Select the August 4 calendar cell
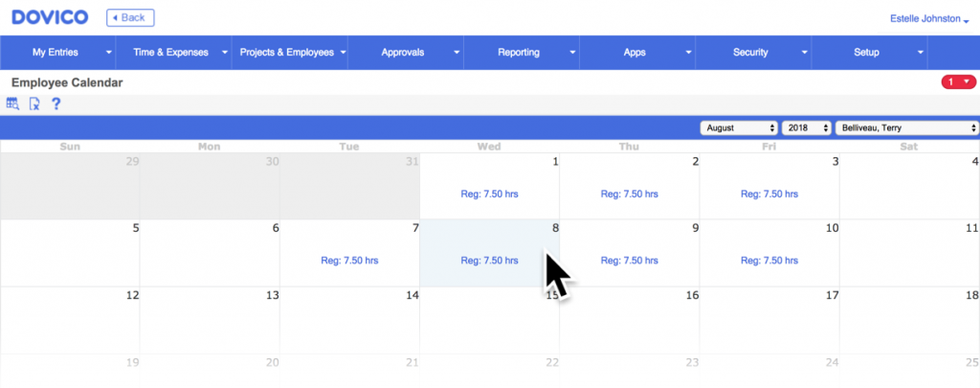 tap(909, 186)
